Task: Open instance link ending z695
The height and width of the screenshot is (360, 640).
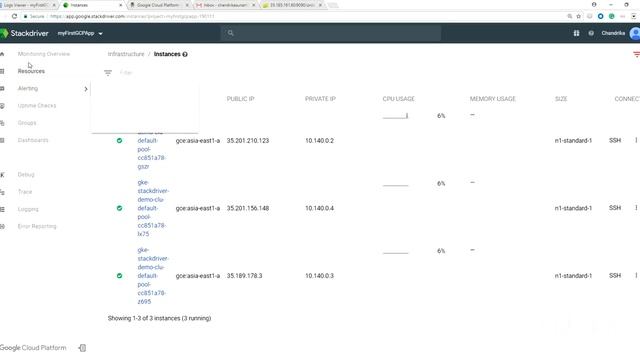Action: click(x=153, y=276)
